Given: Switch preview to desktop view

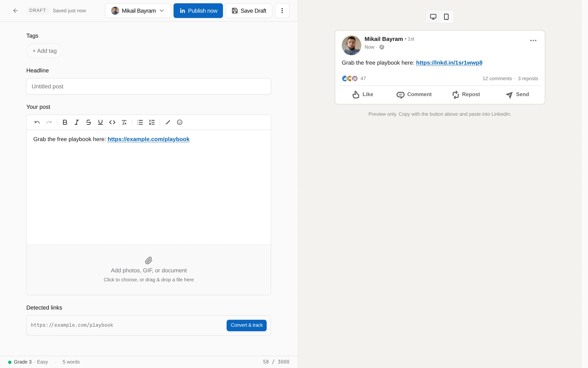Looking at the screenshot, I should [433, 17].
